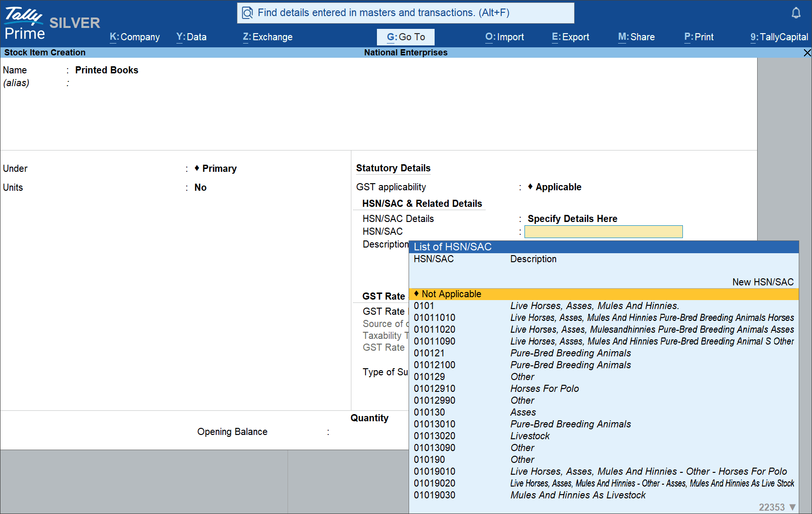Screen dimensions: 812x514
Task: Select HSN code 01012990
Action: click(x=604, y=400)
